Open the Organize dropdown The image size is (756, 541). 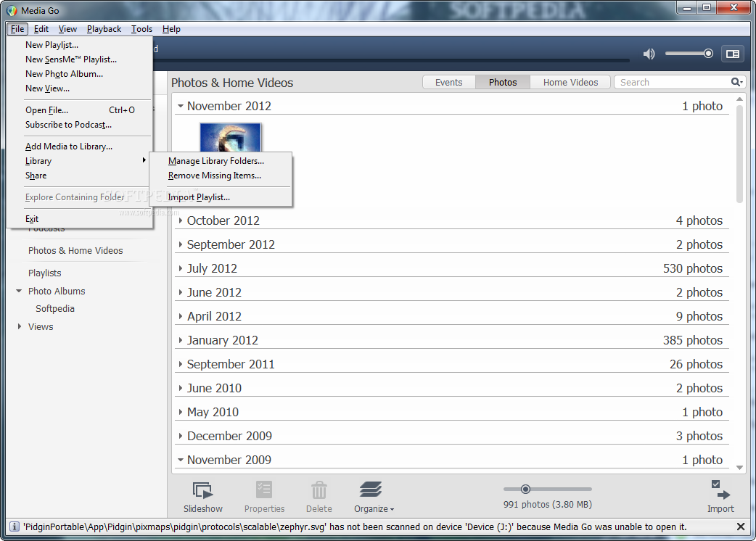point(374,497)
